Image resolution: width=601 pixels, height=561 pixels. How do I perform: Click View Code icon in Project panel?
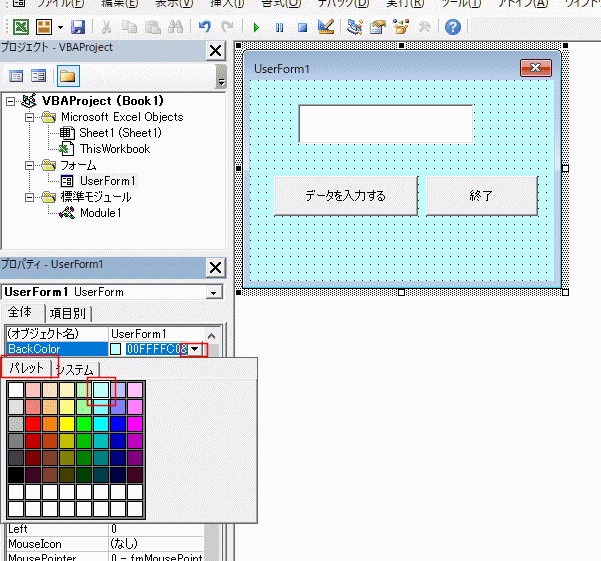16,76
